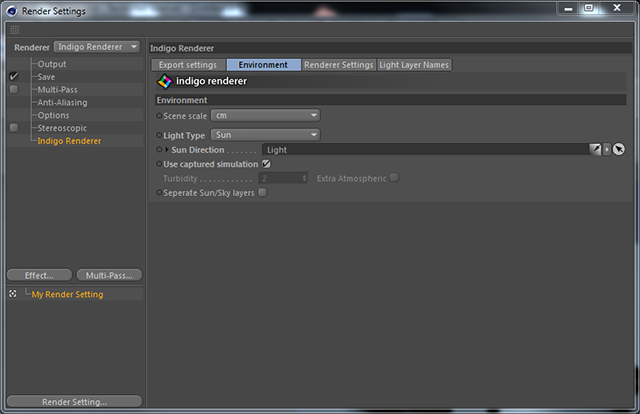Uncheck Use captured simulation
Image resolution: width=640 pixels, height=414 pixels.
click(x=266, y=164)
